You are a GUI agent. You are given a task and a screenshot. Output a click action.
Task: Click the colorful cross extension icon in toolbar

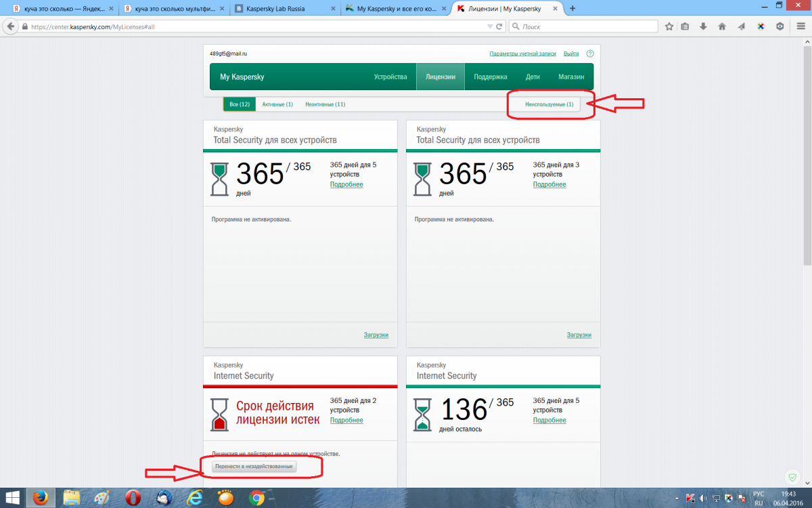[761, 26]
